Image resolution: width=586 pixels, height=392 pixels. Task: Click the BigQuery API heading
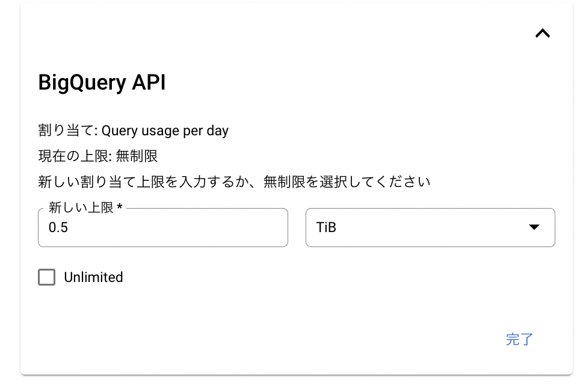[x=102, y=82]
